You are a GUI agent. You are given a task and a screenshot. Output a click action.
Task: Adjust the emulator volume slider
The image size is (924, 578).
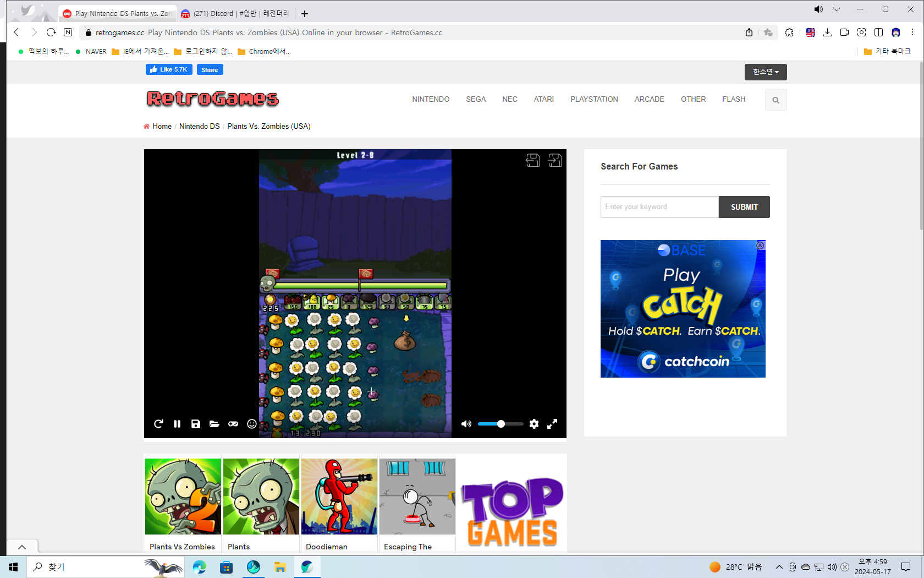tap(501, 424)
